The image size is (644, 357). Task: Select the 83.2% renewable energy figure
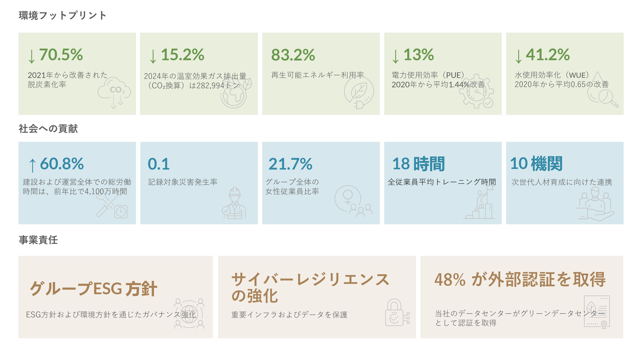[293, 55]
